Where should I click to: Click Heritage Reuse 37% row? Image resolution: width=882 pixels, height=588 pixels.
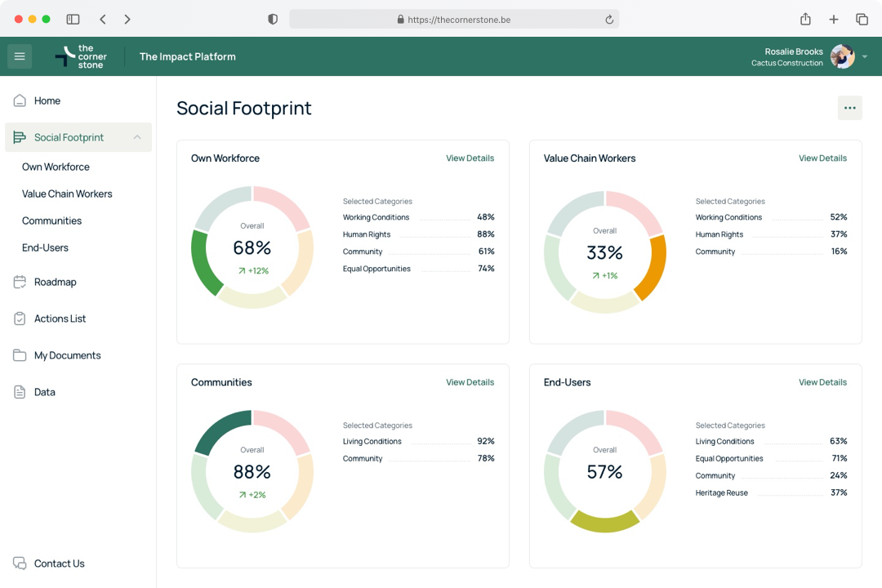[x=771, y=492]
